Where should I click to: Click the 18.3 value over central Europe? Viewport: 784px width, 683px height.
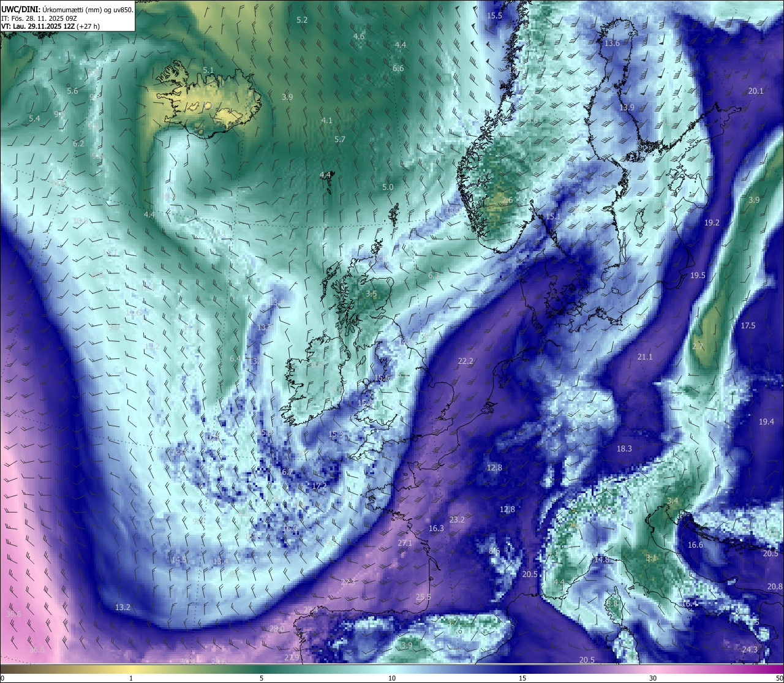click(x=624, y=449)
